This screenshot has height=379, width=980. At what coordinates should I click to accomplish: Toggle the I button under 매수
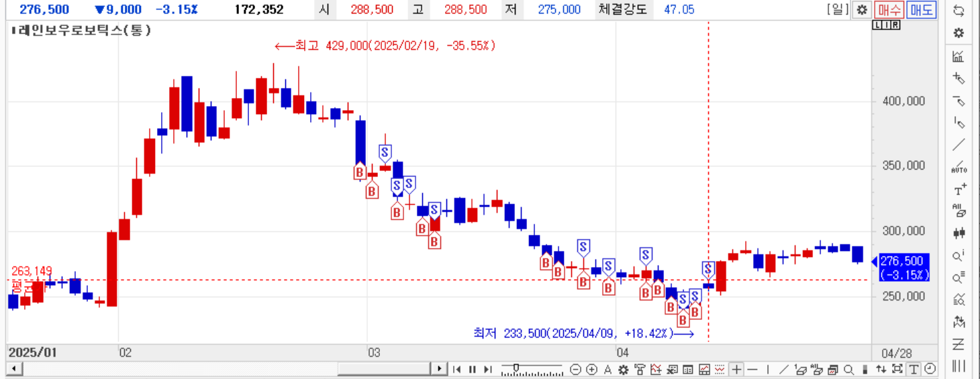click(x=885, y=25)
